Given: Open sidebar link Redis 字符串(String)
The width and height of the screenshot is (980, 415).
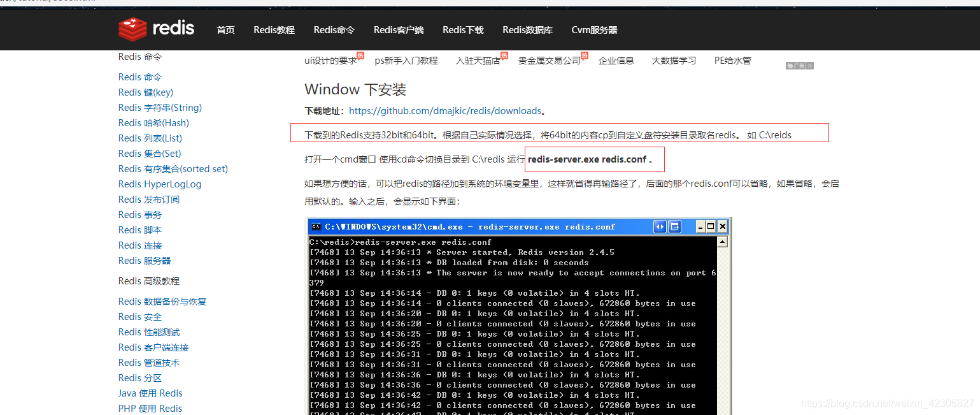Looking at the screenshot, I should point(160,108).
